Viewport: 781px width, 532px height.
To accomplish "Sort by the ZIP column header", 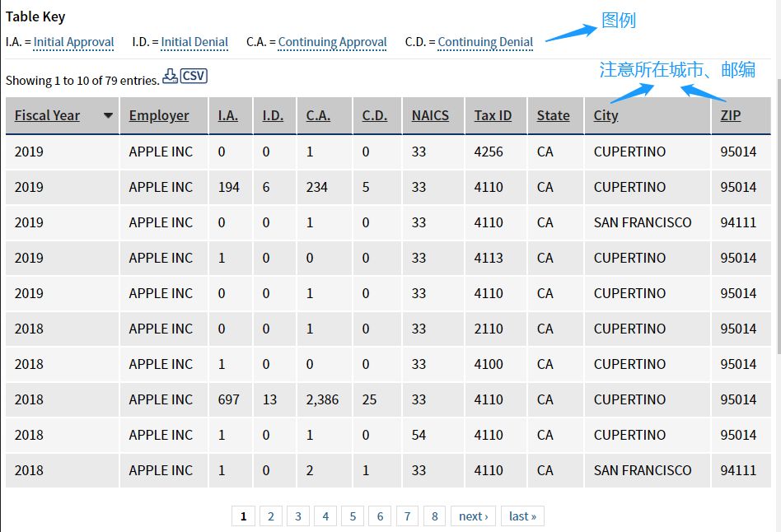I will coord(730,115).
